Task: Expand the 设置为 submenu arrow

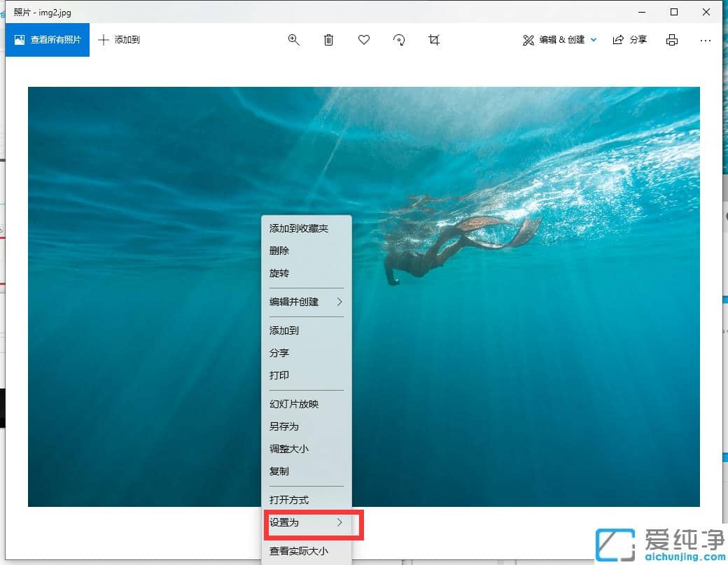Action: click(x=339, y=523)
